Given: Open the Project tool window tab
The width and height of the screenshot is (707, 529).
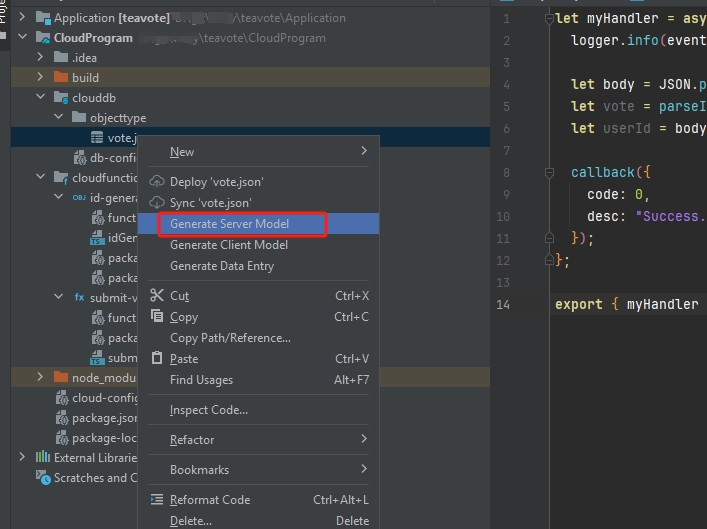Looking at the screenshot, I should [x=4, y=18].
